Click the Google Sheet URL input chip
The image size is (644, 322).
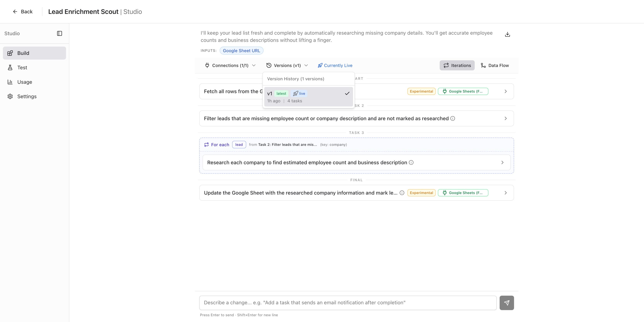click(x=241, y=51)
